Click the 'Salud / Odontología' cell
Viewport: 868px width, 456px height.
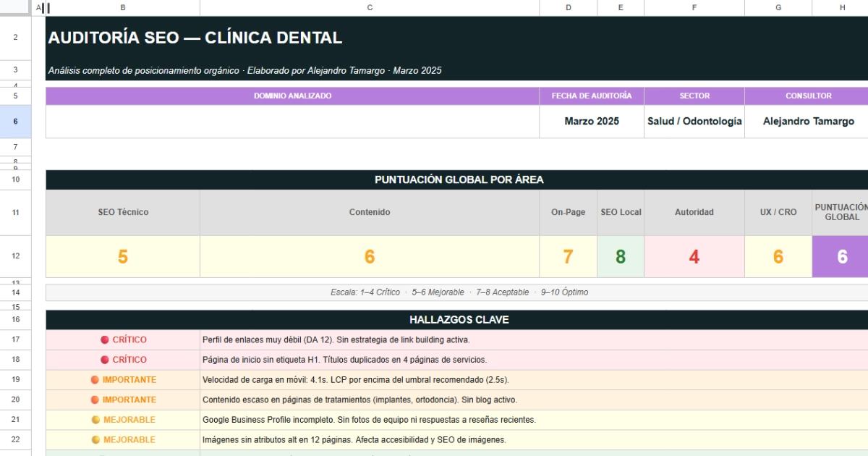[694, 122]
